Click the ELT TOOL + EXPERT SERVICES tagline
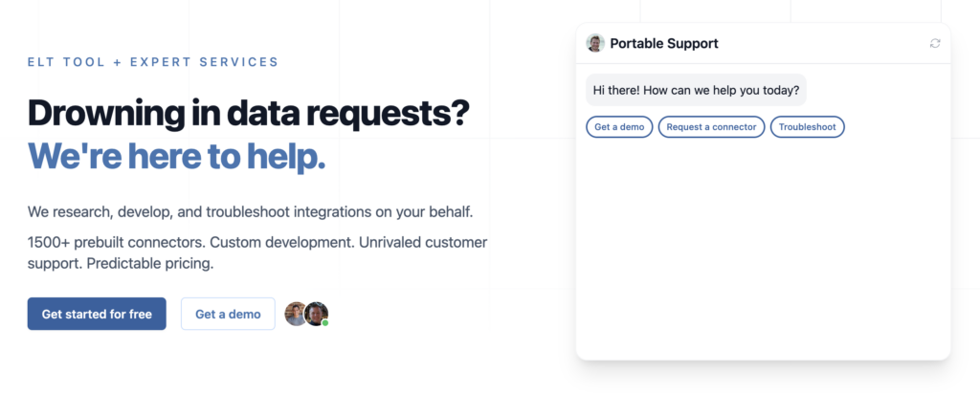This screenshot has height=394, width=980. (x=153, y=62)
